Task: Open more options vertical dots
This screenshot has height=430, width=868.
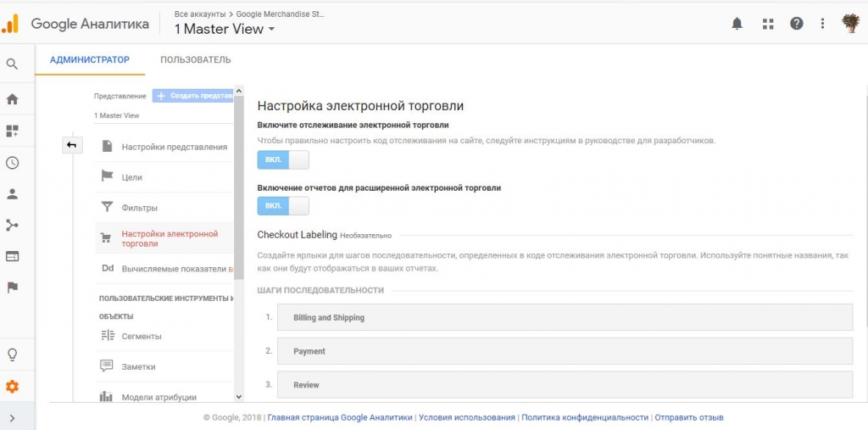Action: (x=822, y=23)
